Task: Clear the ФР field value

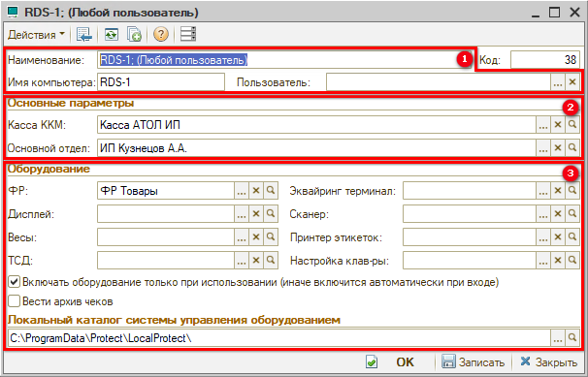Action: click(256, 191)
